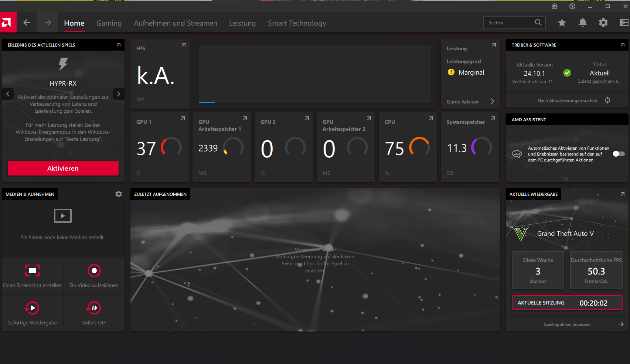The width and height of the screenshot is (630, 364).
Task: Switch to the Leistung tab
Action: click(x=242, y=23)
